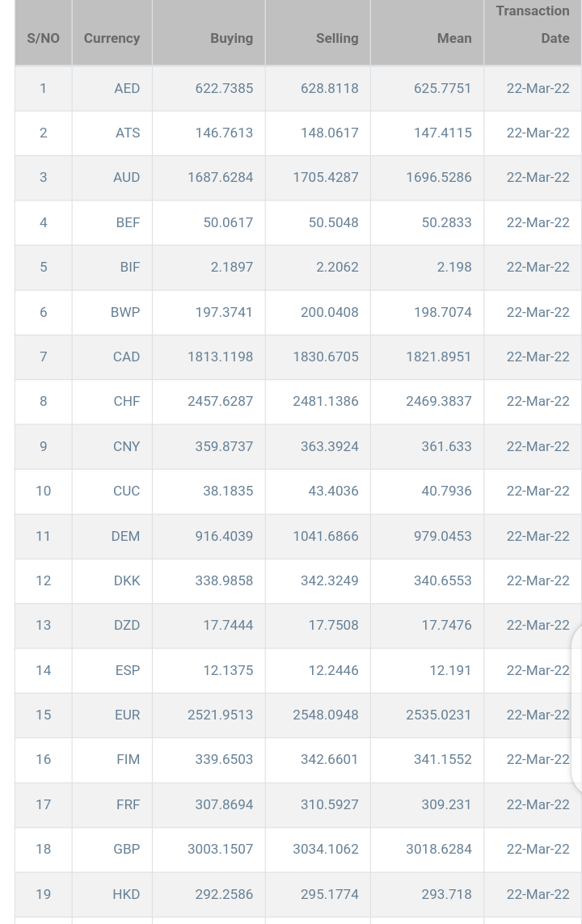Click the Buying column header
Screen dimensions: 582x924
coord(231,38)
